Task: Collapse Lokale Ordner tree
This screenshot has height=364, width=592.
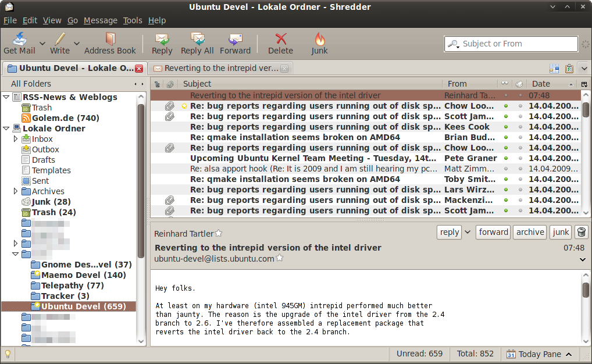Action: coord(6,129)
